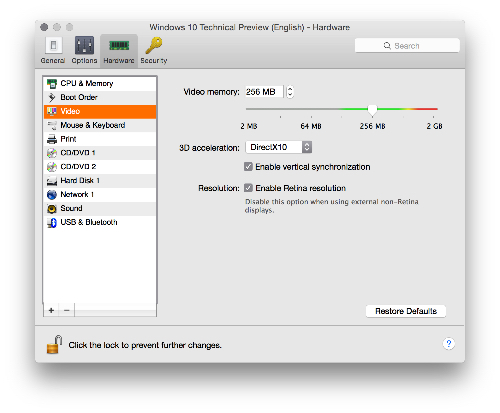Open the General settings tab icon
This screenshot has width=500, height=413.
tap(53, 45)
